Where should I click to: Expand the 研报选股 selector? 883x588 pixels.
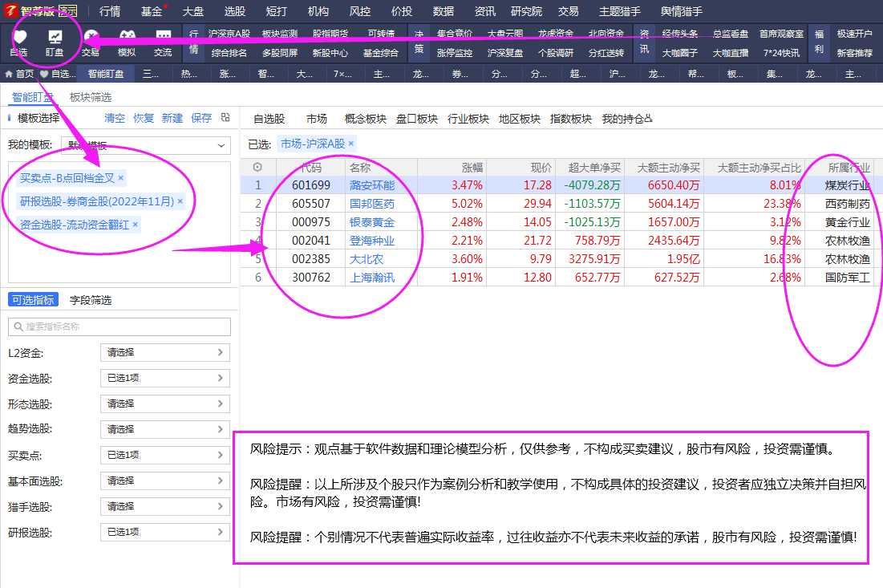[165, 532]
